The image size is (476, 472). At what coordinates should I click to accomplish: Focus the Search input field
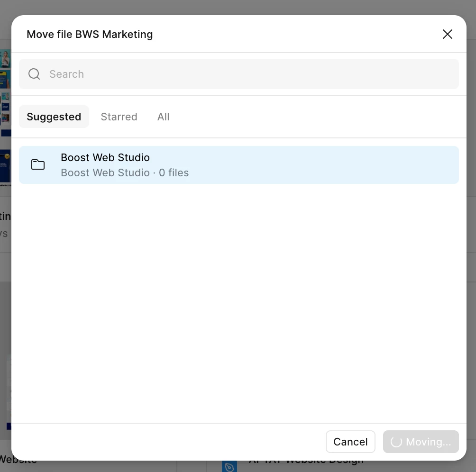238,74
